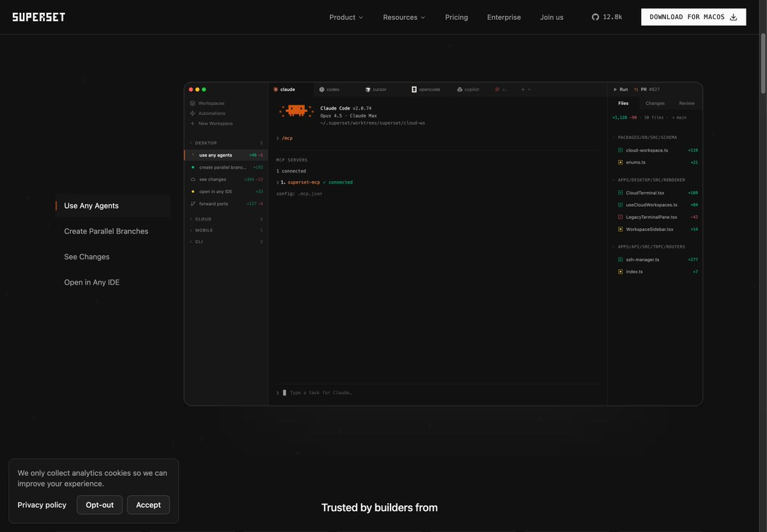Click the Run play icon
The width and height of the screenshot is (767, 532).
(615, 89)
